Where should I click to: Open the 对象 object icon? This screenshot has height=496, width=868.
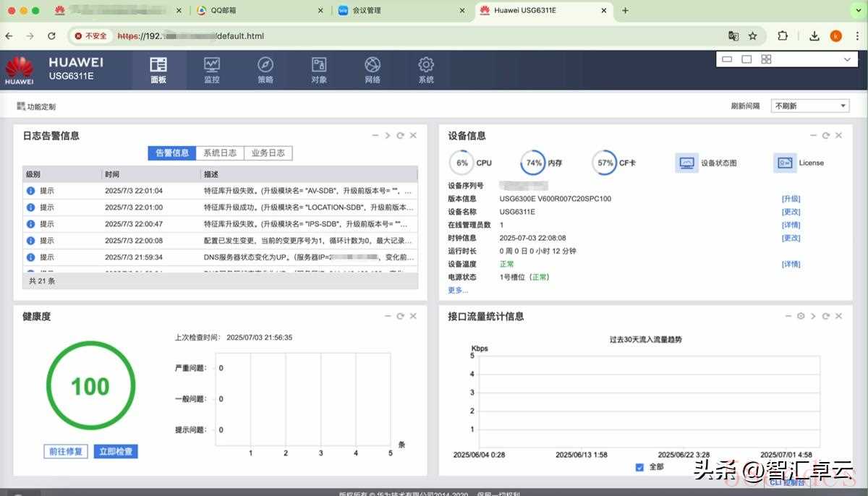pyautogui.click(x=319, y=69)
